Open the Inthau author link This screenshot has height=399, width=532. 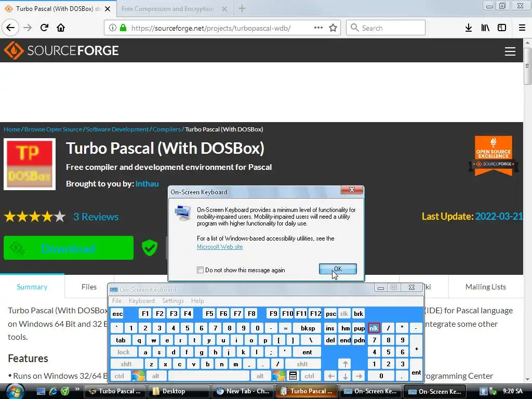pos(147,183)
